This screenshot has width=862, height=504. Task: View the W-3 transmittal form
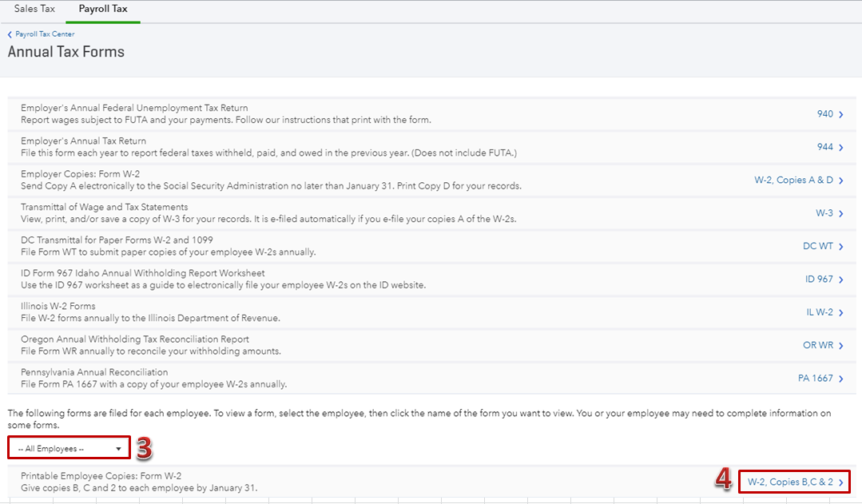click(824, 213)
